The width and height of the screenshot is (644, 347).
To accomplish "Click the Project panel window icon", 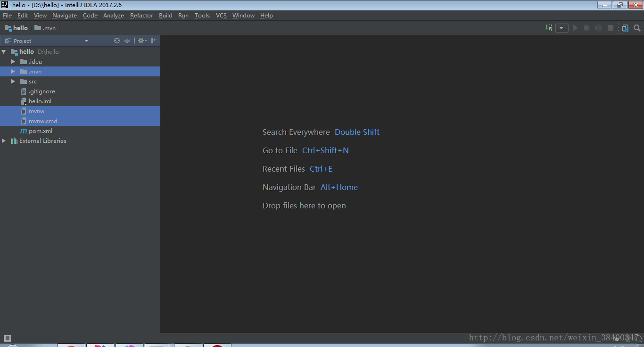I will pyautogui.click(x=8, y=41).
